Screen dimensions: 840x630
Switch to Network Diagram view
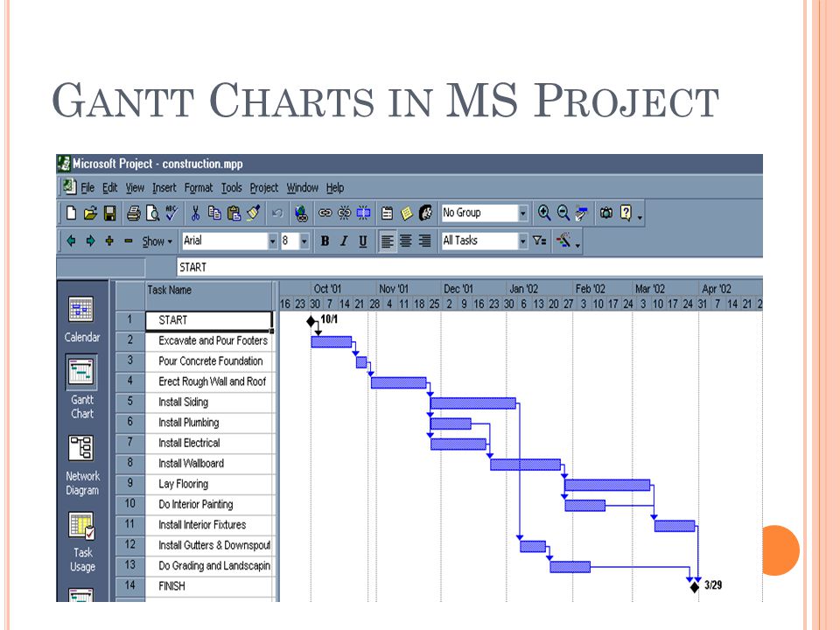(x=82, y=465)
